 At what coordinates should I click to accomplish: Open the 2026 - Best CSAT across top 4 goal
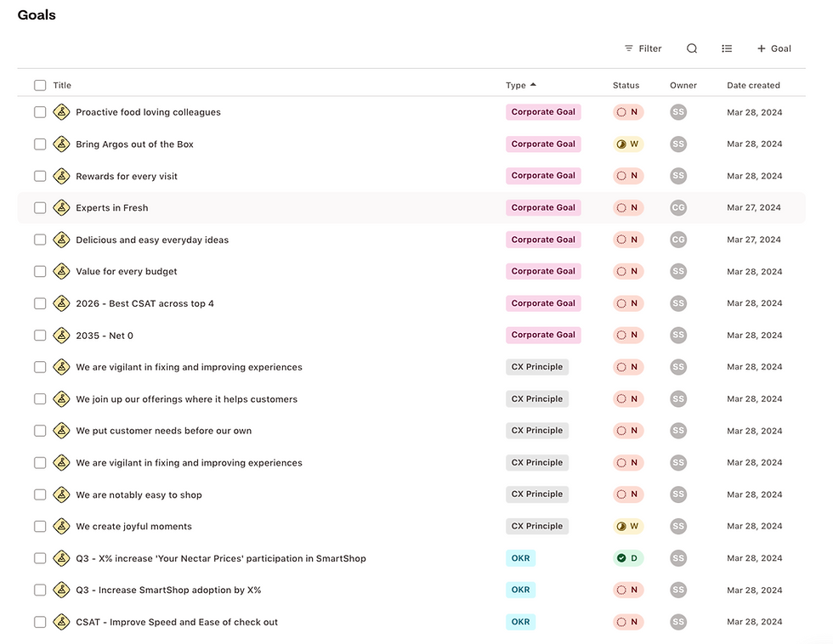144,303
